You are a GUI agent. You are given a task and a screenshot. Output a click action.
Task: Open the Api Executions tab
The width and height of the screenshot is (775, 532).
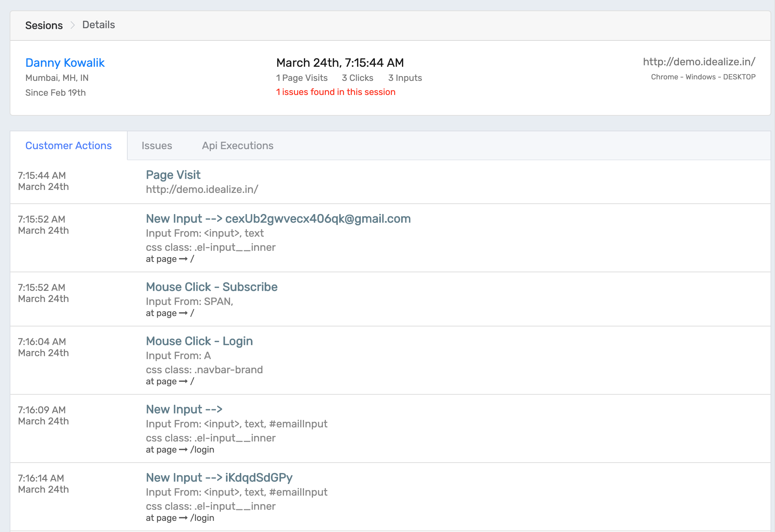point(237,145)
